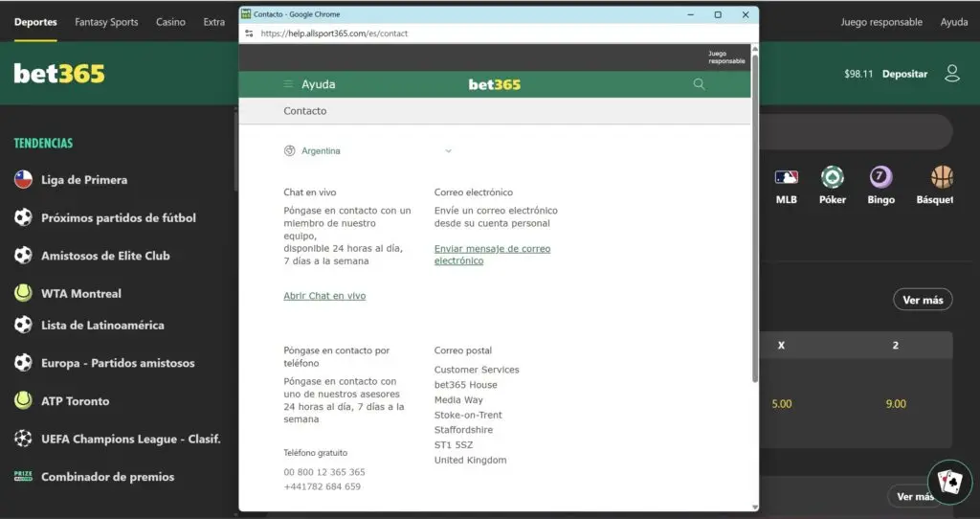Screen dimensions: 980x519
Task: Click the TENDENCIAS sidebar heading
Action: [x=43, y=144]
